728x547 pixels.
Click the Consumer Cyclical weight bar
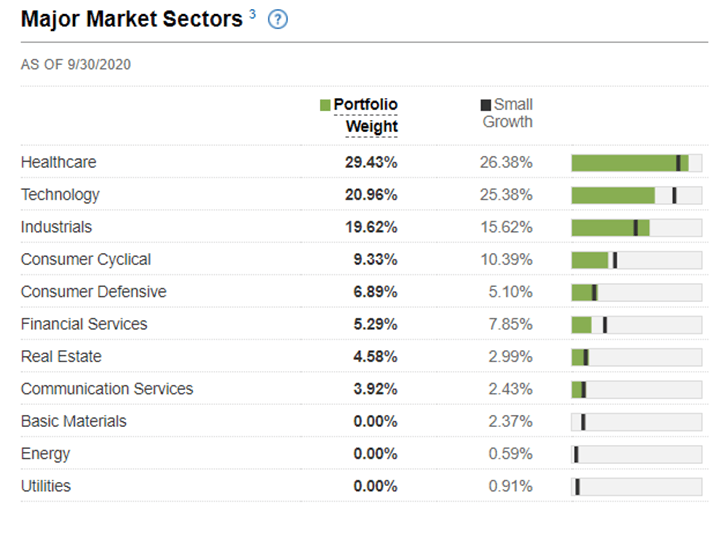click(590, 260)
